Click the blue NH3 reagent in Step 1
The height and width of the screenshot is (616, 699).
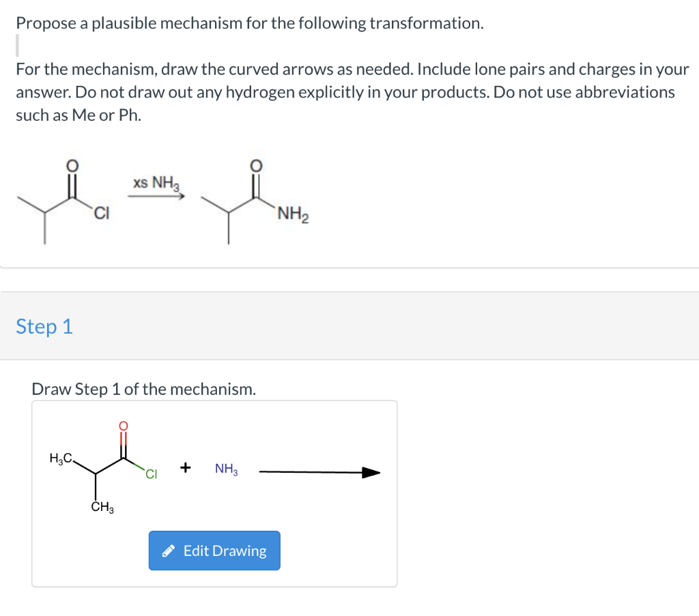pyautogui.click(x=226, y=469)
